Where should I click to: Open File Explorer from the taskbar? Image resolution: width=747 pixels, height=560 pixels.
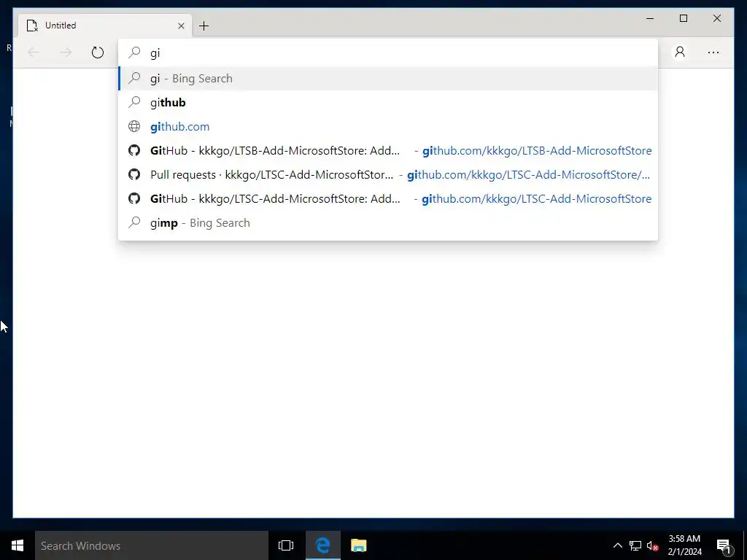coord(358,545)
